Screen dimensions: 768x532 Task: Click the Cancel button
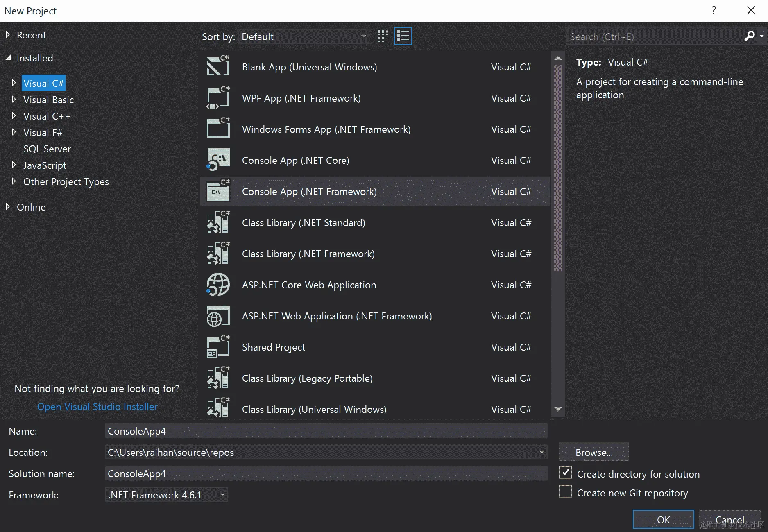(x=729, y=519)
